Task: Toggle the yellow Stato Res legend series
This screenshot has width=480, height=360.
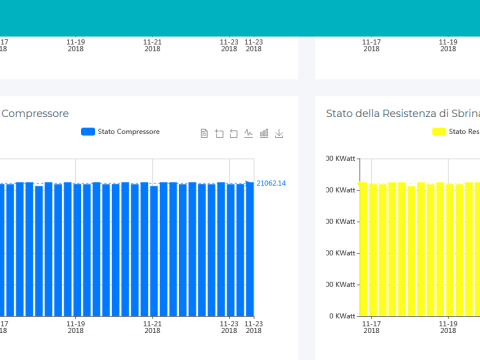Action: tap(456, 132)
